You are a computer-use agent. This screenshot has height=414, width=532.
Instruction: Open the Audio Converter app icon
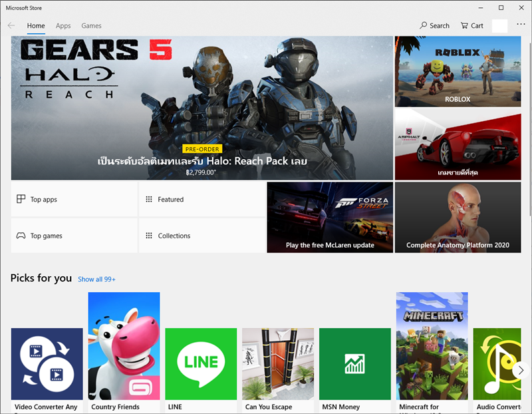[x=497, y=363]
